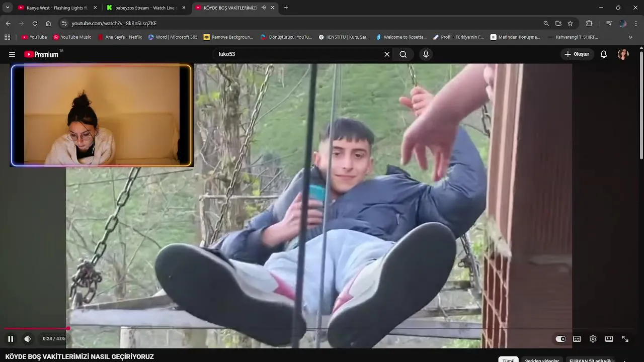Open YouTube notifications bell
This screenshot has height=362, width=644.
[604, 54]
